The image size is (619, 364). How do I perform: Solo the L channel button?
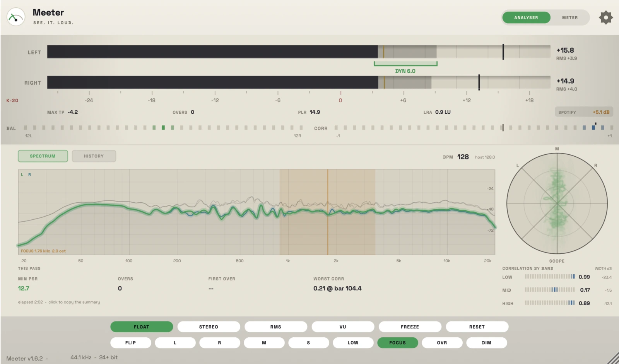tap(175, 343)
